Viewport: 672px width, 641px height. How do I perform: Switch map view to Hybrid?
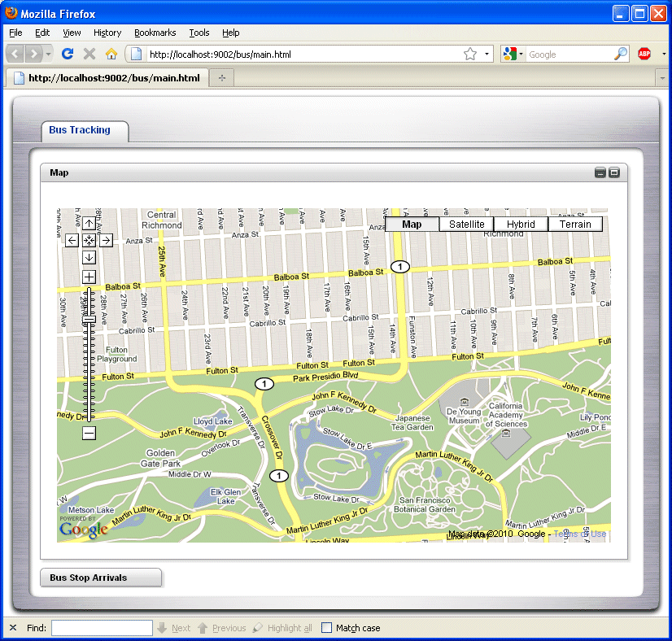click(521, 225)
